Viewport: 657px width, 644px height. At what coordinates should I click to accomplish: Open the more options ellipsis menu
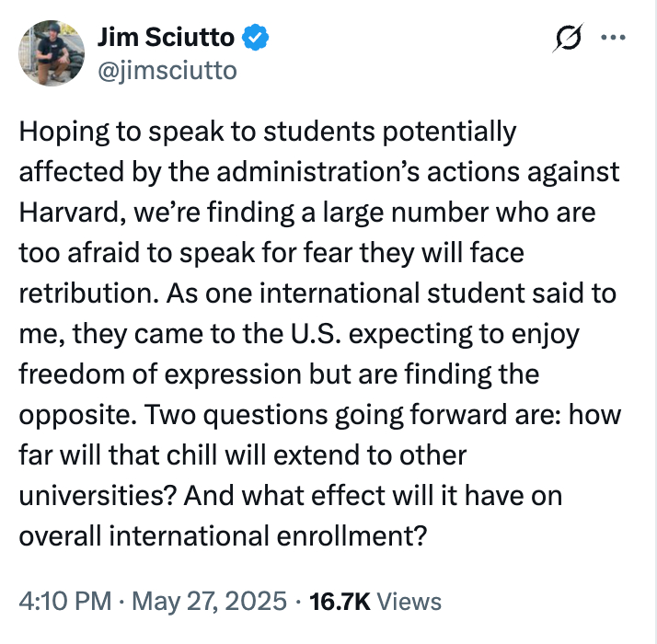611,39
